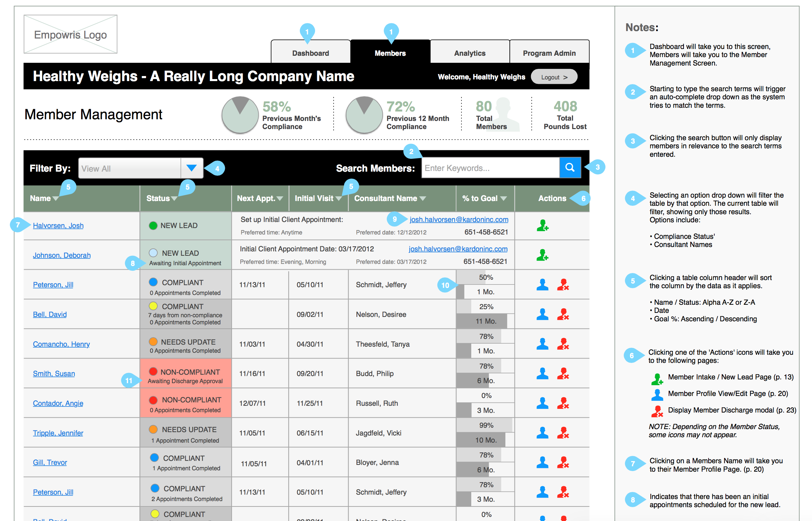
Task: Open profile icon for Contador, Angie
Action: tap(542, 403)
